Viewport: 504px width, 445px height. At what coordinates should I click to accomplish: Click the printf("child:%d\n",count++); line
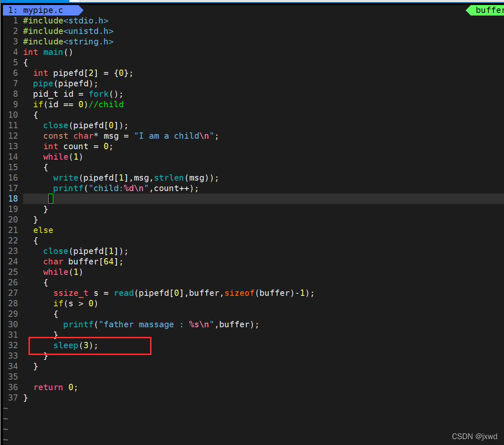pos(126,188)
